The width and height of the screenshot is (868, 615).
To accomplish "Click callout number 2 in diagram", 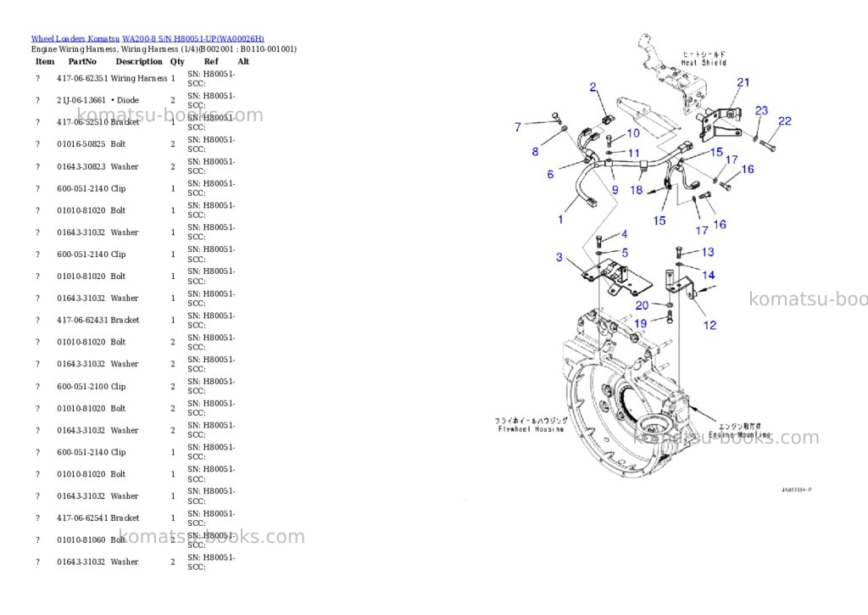I will point(593,87).
